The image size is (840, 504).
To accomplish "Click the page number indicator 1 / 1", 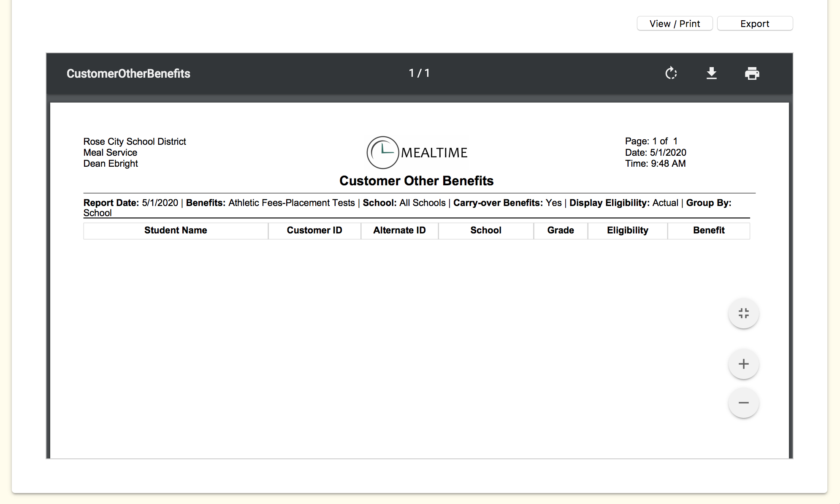I will pyautogui.click(x=419, y=73).
